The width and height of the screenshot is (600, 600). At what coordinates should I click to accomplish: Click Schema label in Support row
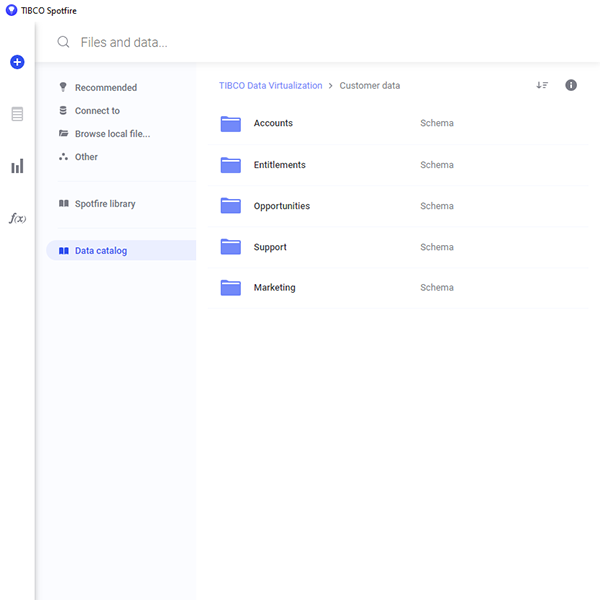tap(437, 247)
